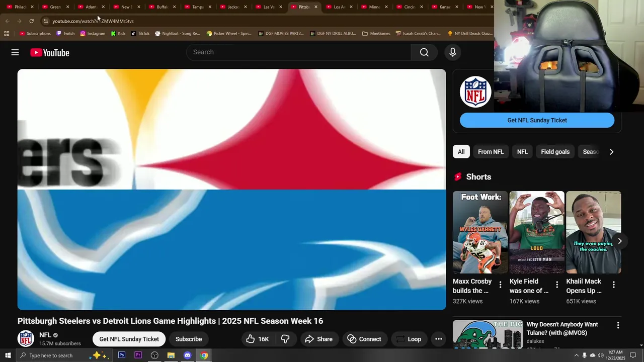644x362 pixels.
Task: View site information icon in address bar
Action: tap(45, 21)
